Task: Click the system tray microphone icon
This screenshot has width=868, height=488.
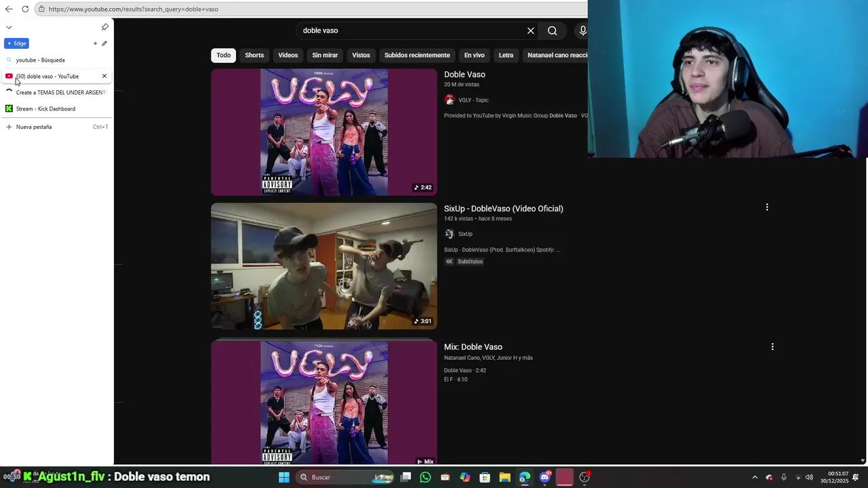Action: 783,477
